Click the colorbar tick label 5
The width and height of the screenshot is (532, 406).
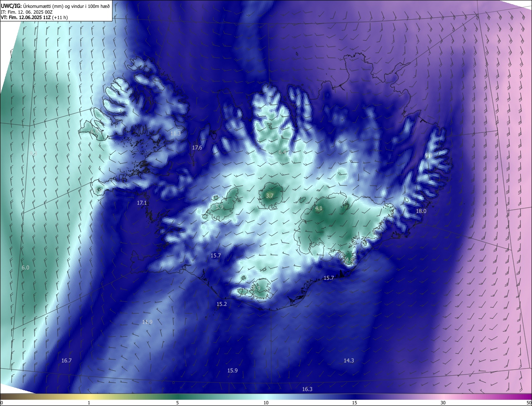coord(177,403)
